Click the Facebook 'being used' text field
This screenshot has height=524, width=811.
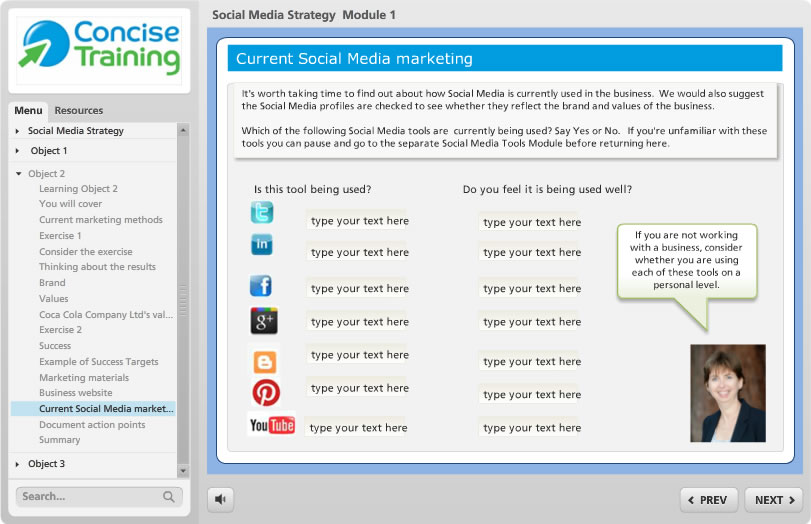click(x=357, y=289)
